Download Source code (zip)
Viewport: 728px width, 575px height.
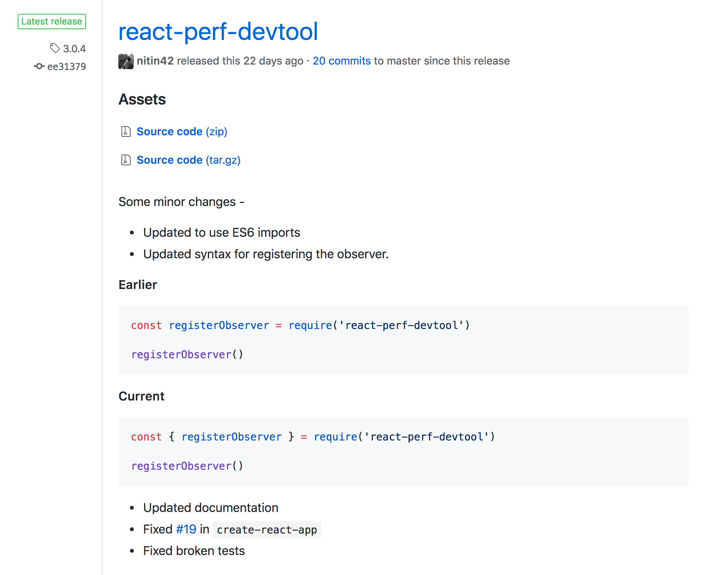point(182,131)
